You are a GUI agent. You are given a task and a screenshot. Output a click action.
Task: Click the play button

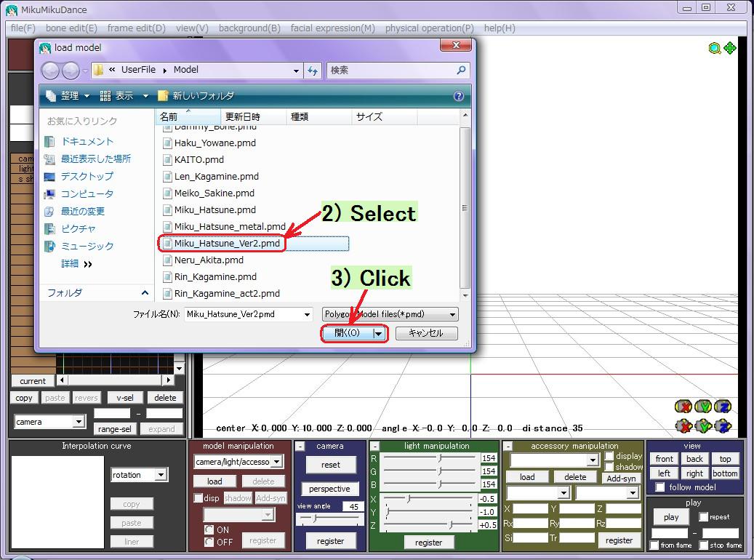[x=671, y=517]
